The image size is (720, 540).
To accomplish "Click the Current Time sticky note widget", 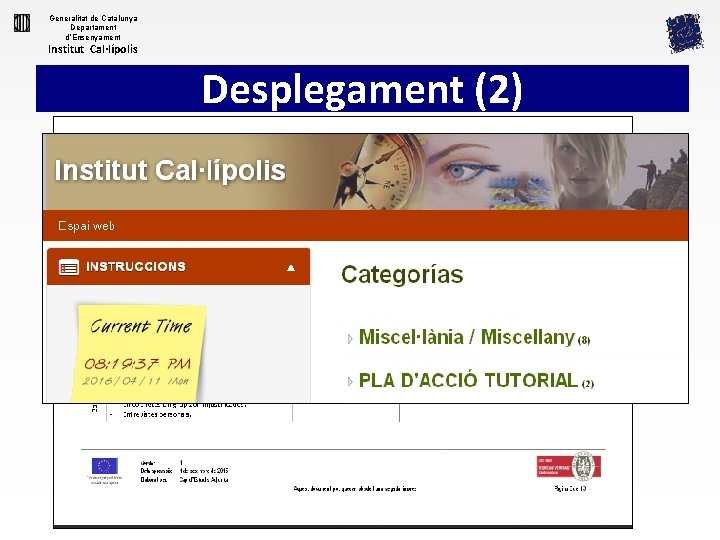I will [x=139, y=353].
